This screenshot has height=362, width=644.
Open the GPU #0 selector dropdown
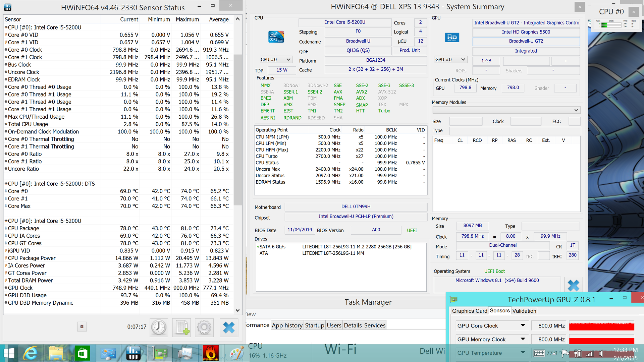pyautogui.click(x=450, y=59)
